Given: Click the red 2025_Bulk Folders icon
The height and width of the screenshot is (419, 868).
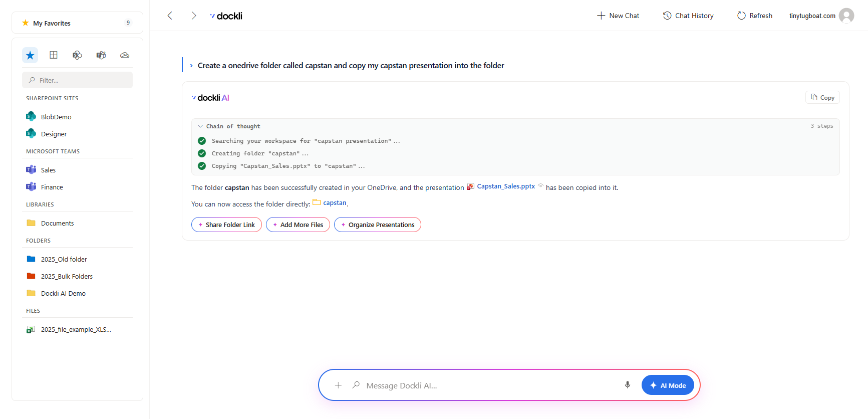Looking at the screenshot, I should click(x=31, y=276).
